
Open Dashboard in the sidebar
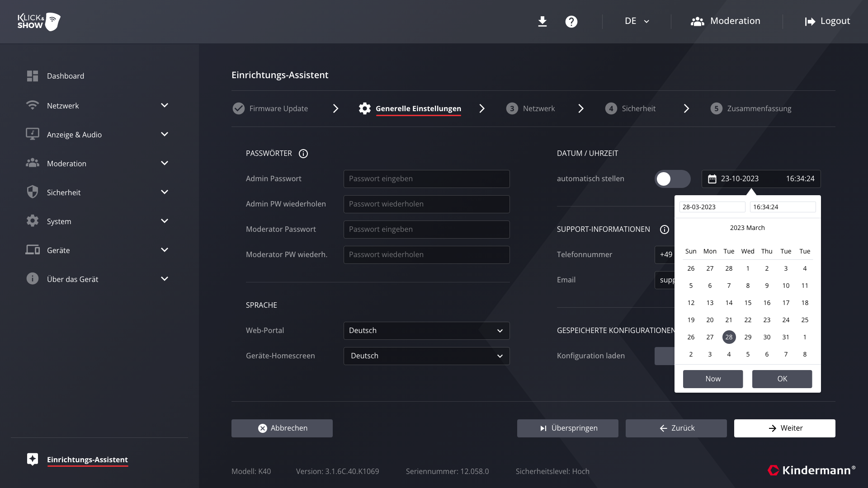66,76
